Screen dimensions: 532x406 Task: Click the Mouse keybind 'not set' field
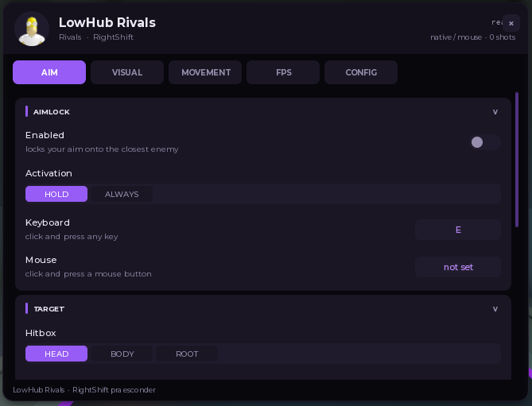pyautogui.click(x=458, y=267)
